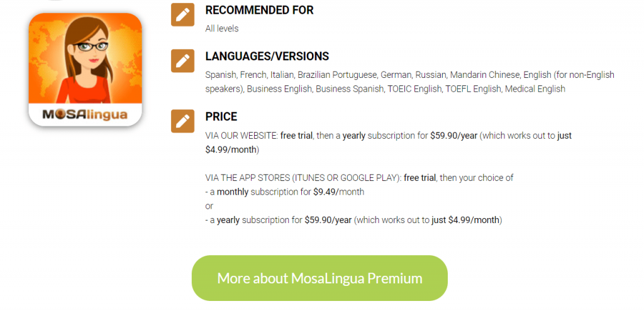Click Brazilian Portuguese in the languages list
Screen dimensions: 644x311
[x=337, y=75]
